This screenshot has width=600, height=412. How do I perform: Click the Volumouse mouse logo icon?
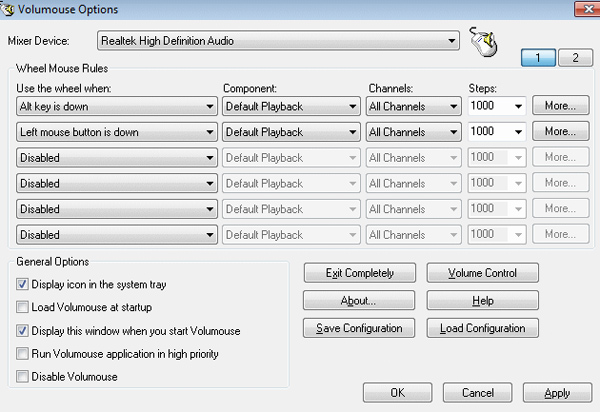pyautogui.click(x=484, y=42)
